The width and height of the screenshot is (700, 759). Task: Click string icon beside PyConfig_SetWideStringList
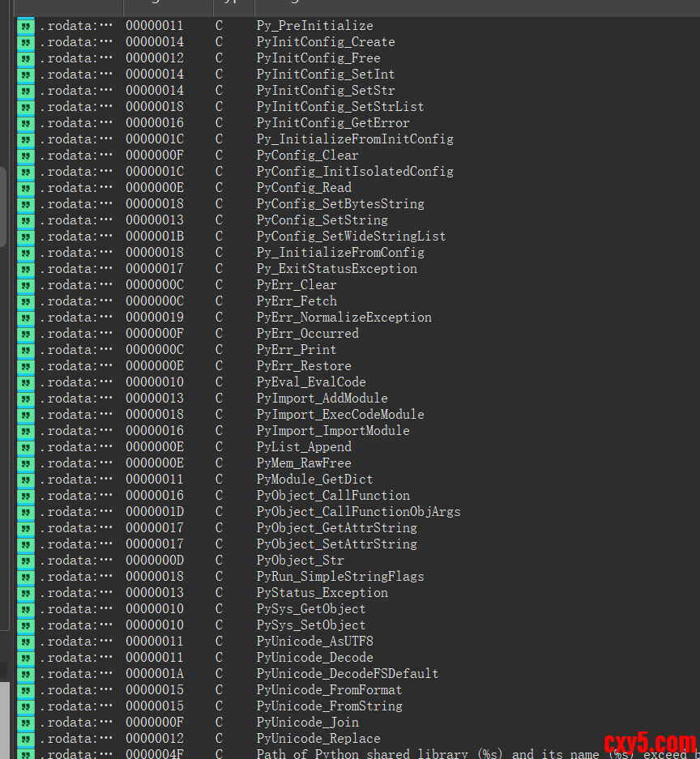tap(26, 237)
